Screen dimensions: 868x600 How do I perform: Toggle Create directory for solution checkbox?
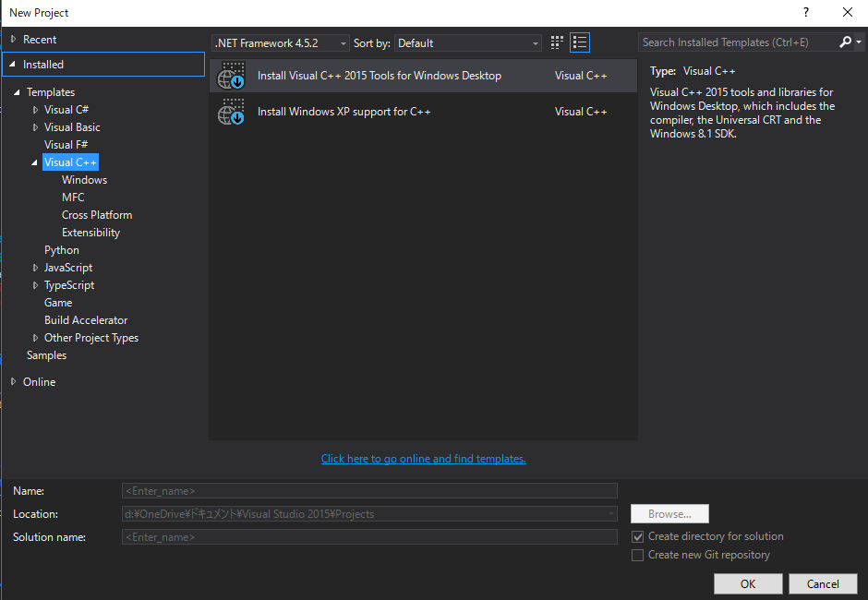point(638,536)
